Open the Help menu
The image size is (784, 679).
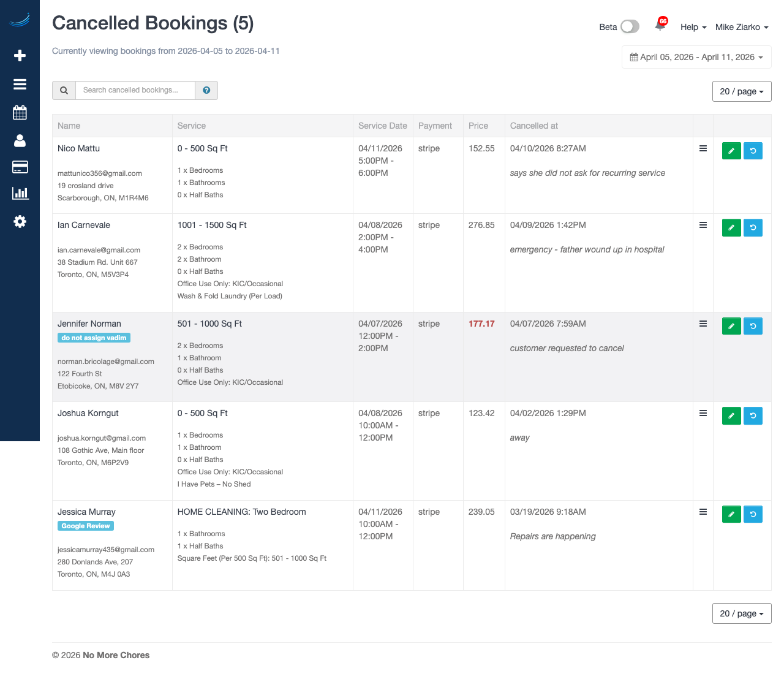(x=693, y=27)
